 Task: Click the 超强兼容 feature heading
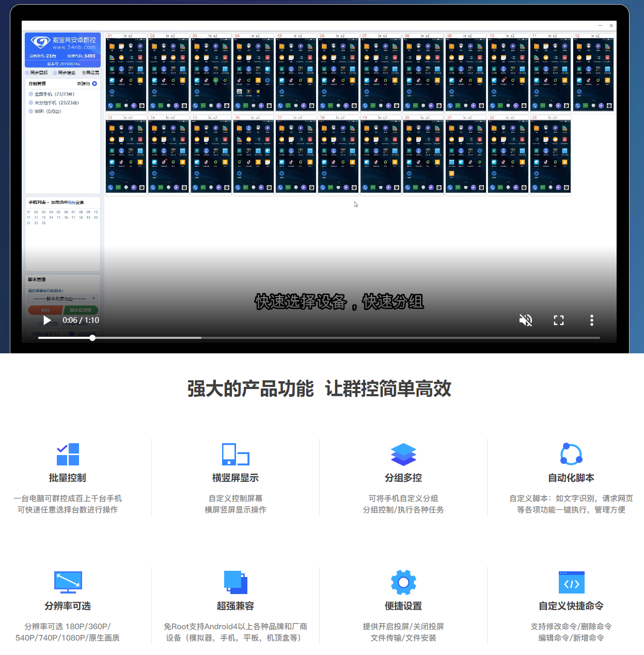[x=235, y=606]
